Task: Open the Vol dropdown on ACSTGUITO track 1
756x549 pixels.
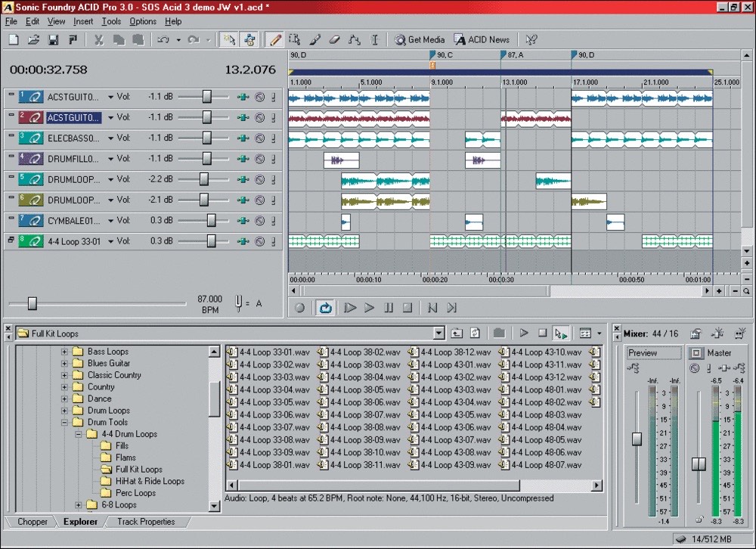Action: (x=110, y=98)
